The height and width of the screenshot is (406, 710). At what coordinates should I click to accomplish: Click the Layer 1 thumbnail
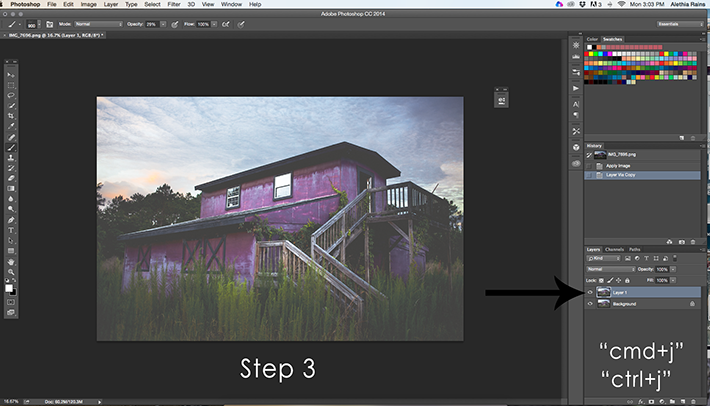tap(603, 292)
